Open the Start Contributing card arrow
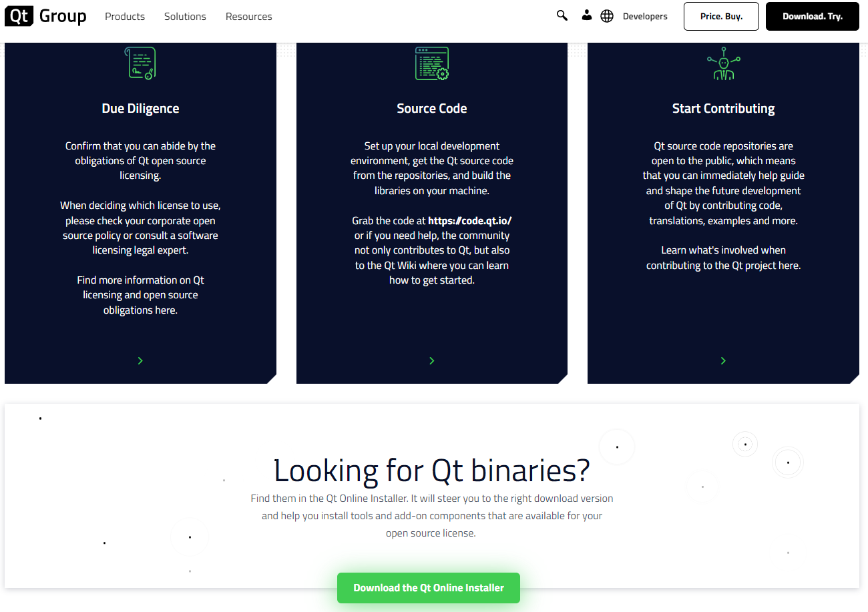Image resolution: width=868 pixels, height=612 pixels. [x=723, y=360]
